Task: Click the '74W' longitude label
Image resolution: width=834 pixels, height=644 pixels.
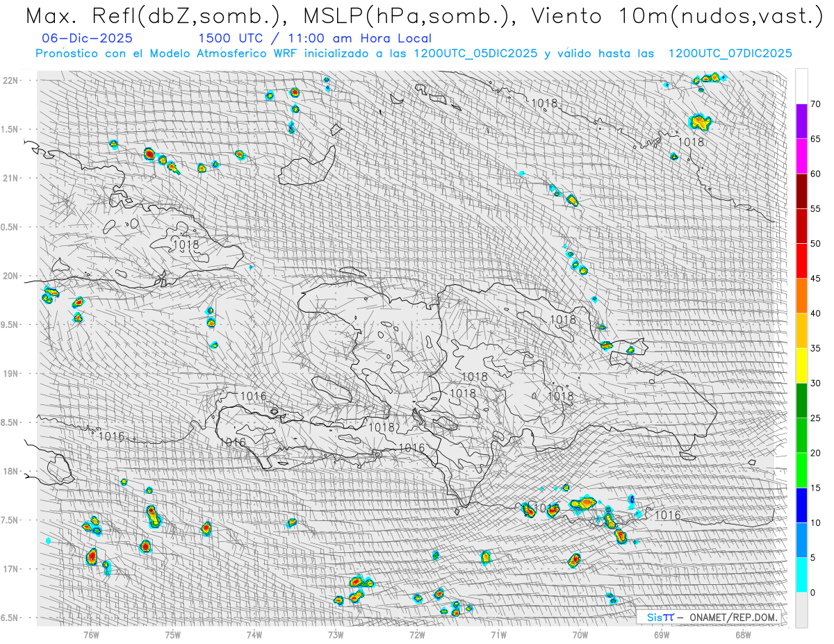Action: coord(254,634)
